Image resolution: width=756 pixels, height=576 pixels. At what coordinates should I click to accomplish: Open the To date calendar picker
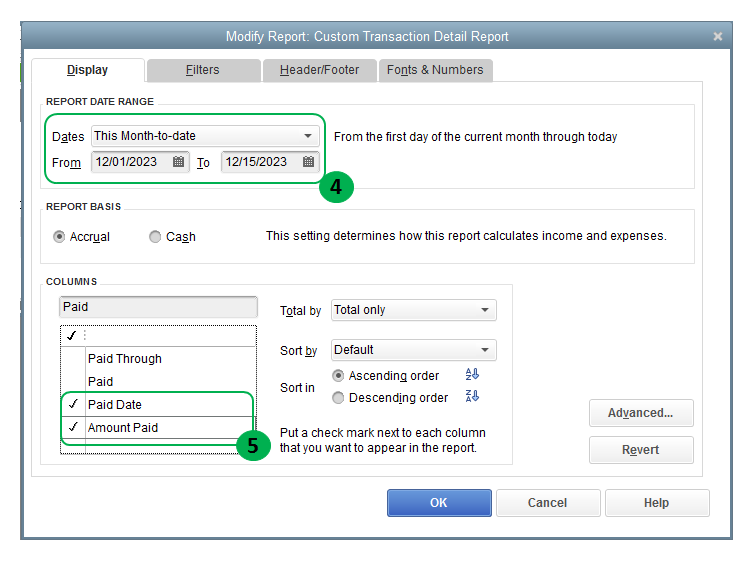point(309,162)
